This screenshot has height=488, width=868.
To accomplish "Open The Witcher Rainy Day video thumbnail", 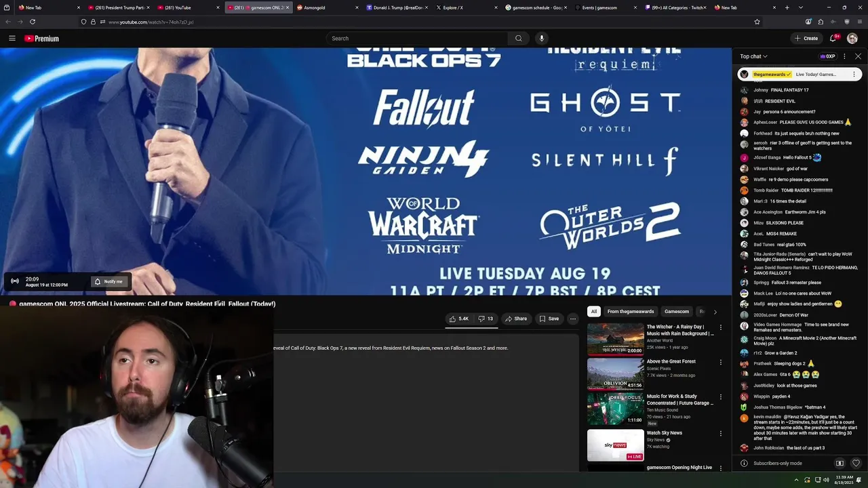I will pos(615,339).
